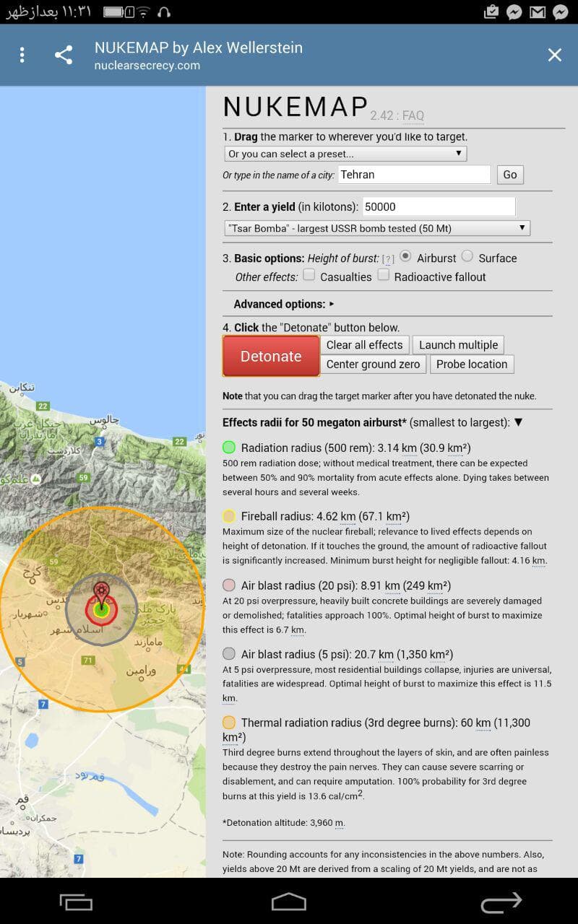The height and width of the screenshot is (924, 578).
Task: Open height of burst help link [?]
Action: point(388,259)
